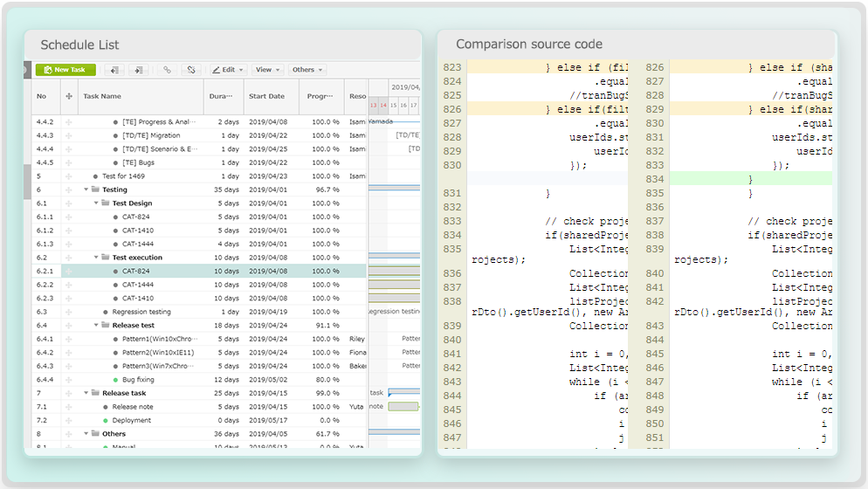
Task: Collapse the Others group
Action: pos(86,434)
